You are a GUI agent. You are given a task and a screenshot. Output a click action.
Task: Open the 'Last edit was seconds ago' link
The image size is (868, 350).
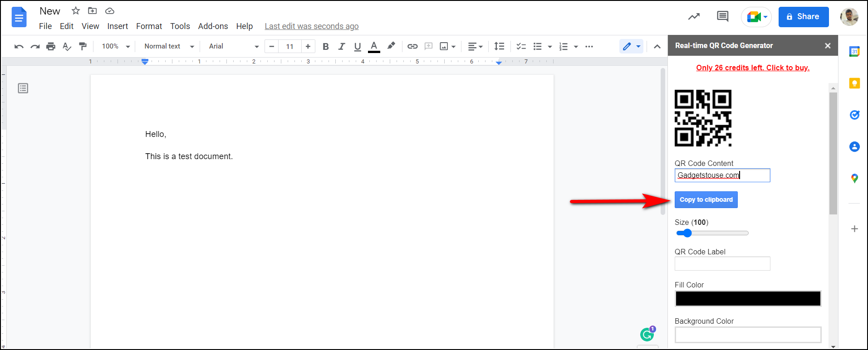pyautogui.click(x=312, y=26)
